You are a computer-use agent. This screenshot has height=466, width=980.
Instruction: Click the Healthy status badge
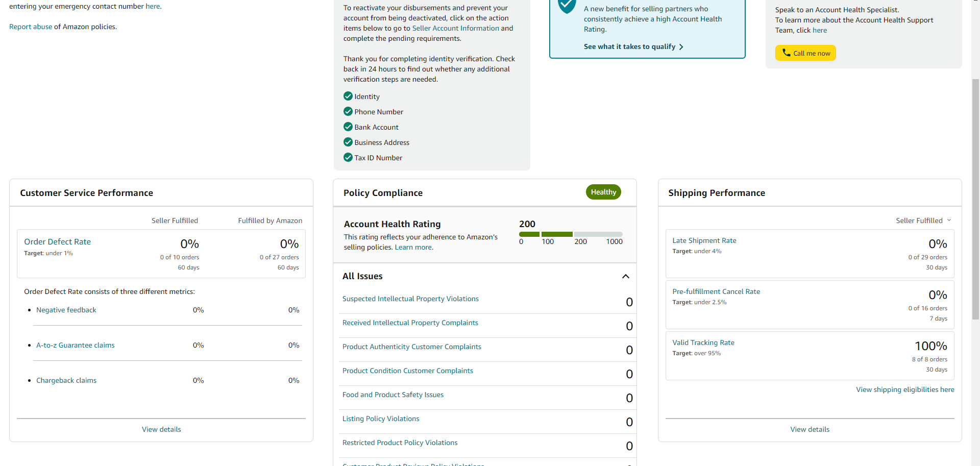click(603, 192)
